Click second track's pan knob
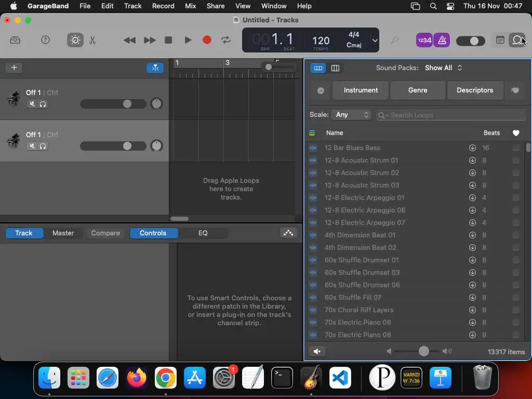 tap(156, 145)
